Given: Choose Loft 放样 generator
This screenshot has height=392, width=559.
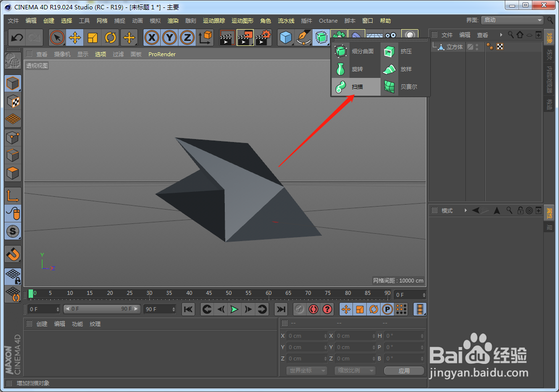Looking at the screenshot, I should point(405,69).
